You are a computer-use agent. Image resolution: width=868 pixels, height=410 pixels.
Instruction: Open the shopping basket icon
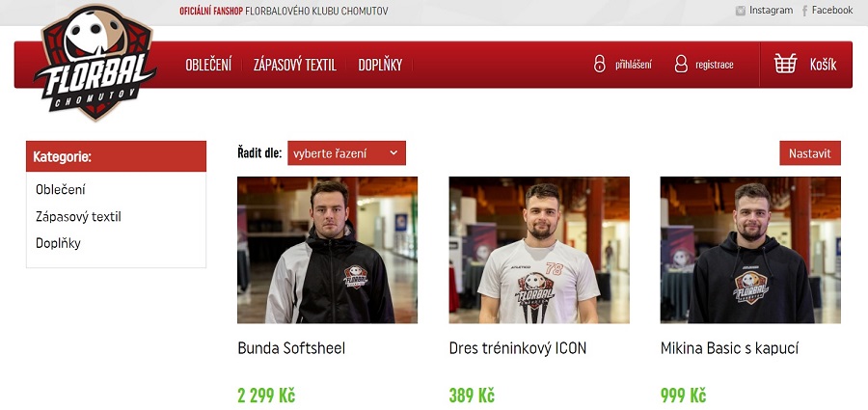(x=785, y=64)
